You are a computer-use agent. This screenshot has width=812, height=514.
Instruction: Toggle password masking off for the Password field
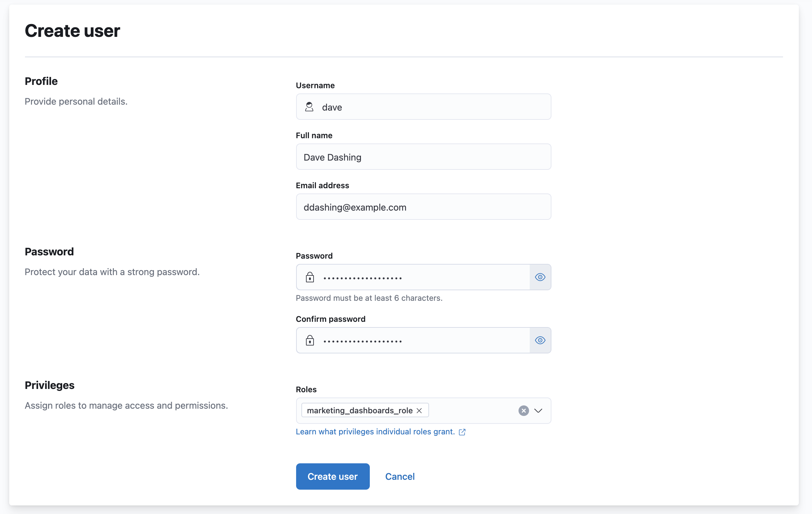click(540, 277)
